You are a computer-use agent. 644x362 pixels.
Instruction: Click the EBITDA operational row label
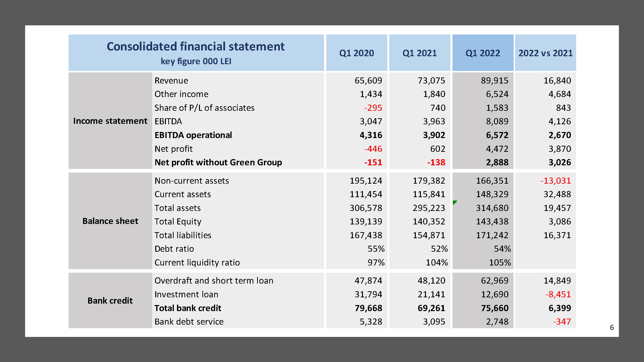pos(193,135)
